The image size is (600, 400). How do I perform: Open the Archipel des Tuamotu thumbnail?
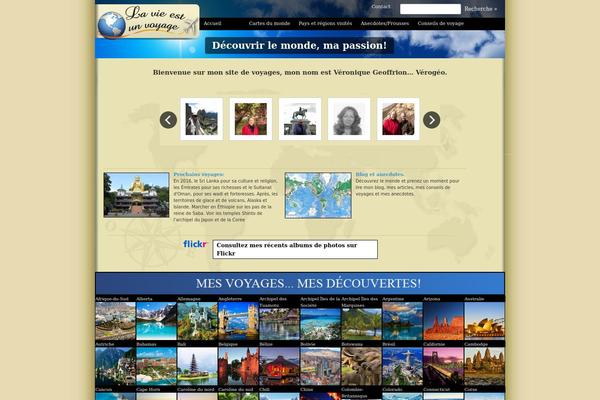279,324
